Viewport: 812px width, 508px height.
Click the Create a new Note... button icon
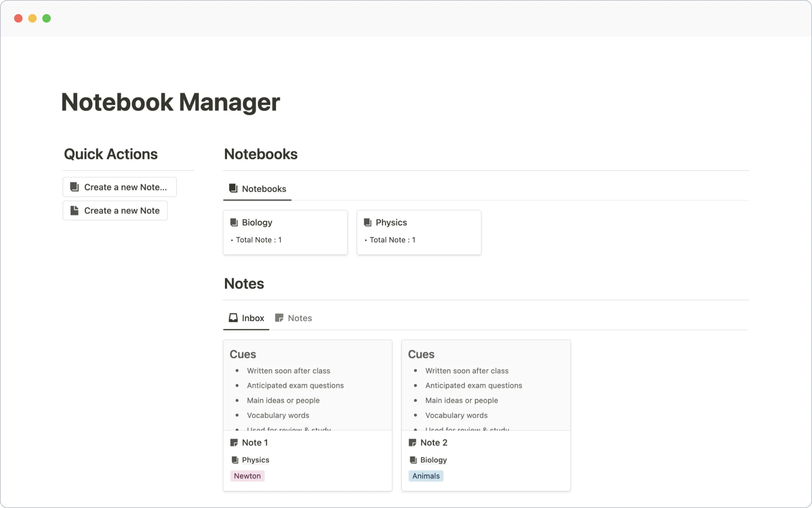coord(74,186)
